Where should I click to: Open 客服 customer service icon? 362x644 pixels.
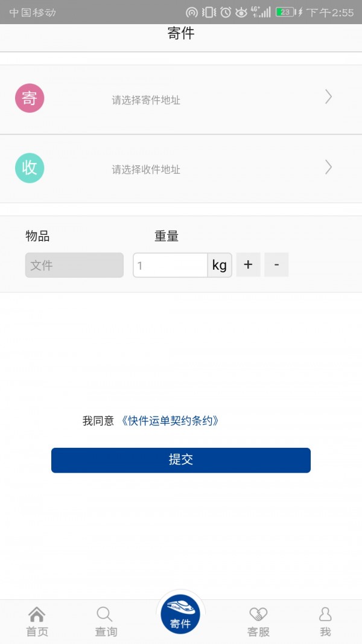click(x=258, y=614)
